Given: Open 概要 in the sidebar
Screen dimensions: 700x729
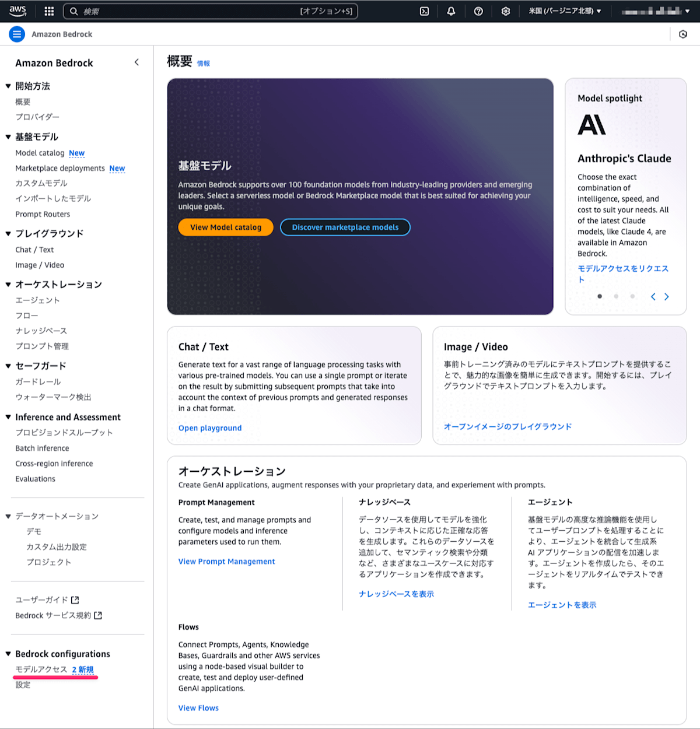Looking at the screenshot, I should [23, 101].
